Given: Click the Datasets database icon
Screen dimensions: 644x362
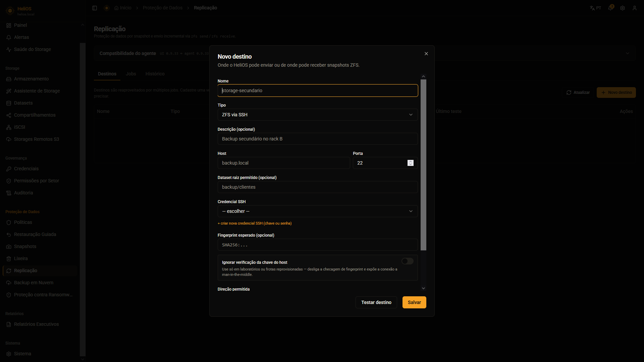Looking at the screenshot, I should coord(9,103).
